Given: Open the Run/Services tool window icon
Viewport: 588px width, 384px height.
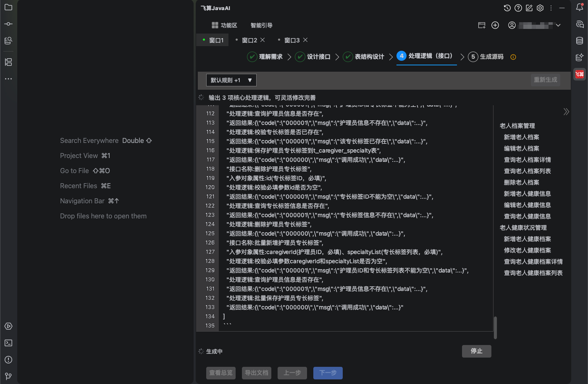Looking at the screenshot, I should 8,326.
